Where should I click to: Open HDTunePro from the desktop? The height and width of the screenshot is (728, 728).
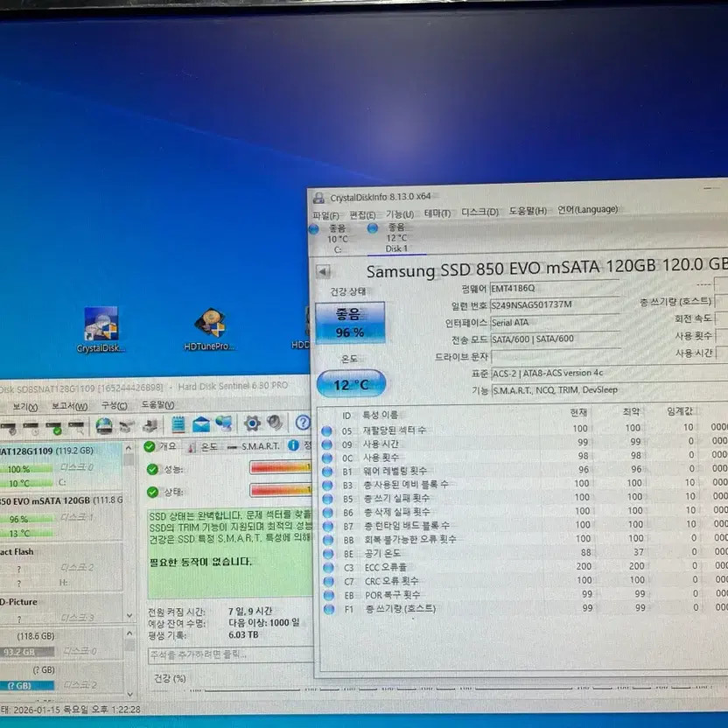213,324
